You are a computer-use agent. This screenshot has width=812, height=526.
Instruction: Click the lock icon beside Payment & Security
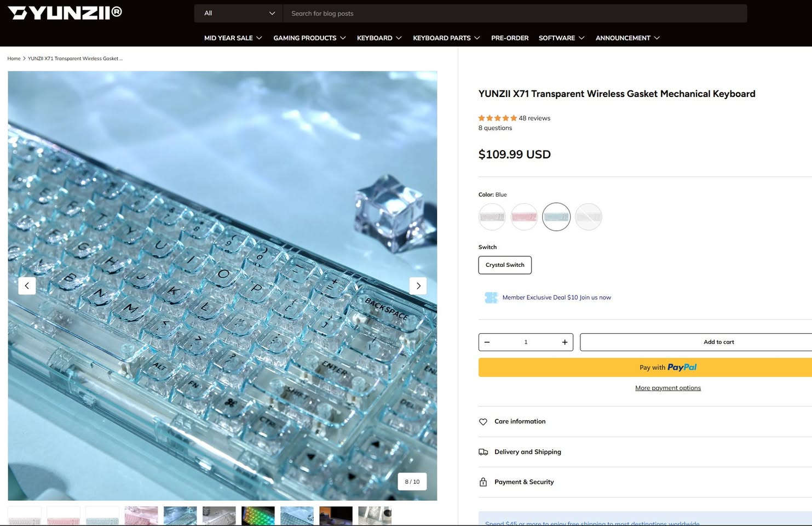(x=483, y=482)
